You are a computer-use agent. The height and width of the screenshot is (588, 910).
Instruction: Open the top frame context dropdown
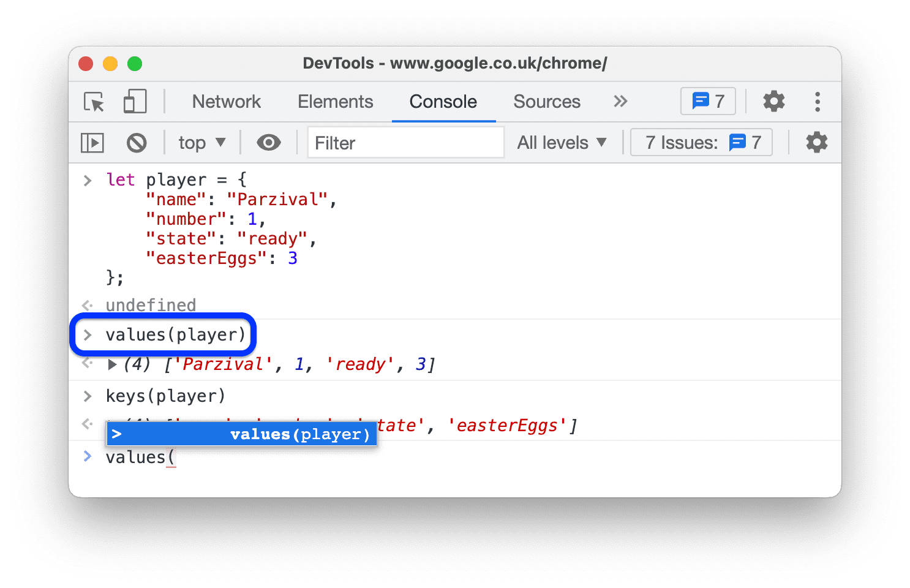tap(201, 142)
